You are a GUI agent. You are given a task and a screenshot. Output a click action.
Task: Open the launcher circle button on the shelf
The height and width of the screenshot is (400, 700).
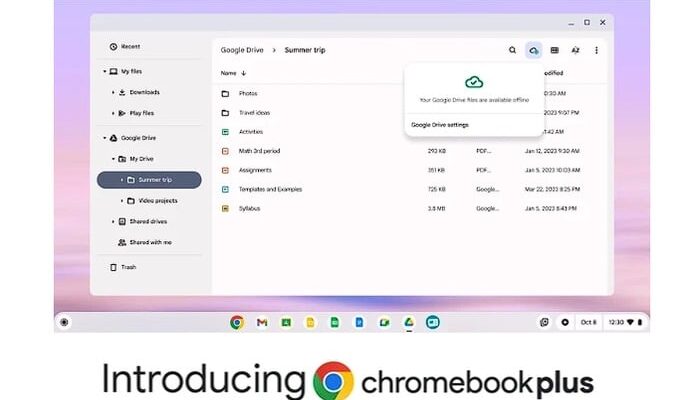64,322
